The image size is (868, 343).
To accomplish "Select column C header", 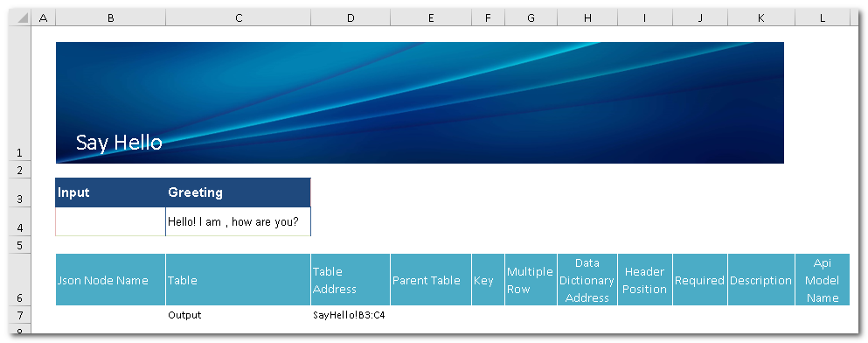I will click(238, 18).
